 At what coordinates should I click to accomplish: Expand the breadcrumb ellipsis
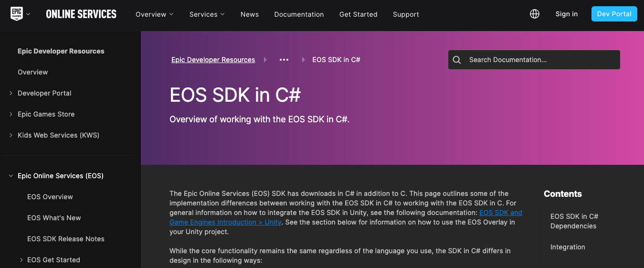click(x=284, y=60)
